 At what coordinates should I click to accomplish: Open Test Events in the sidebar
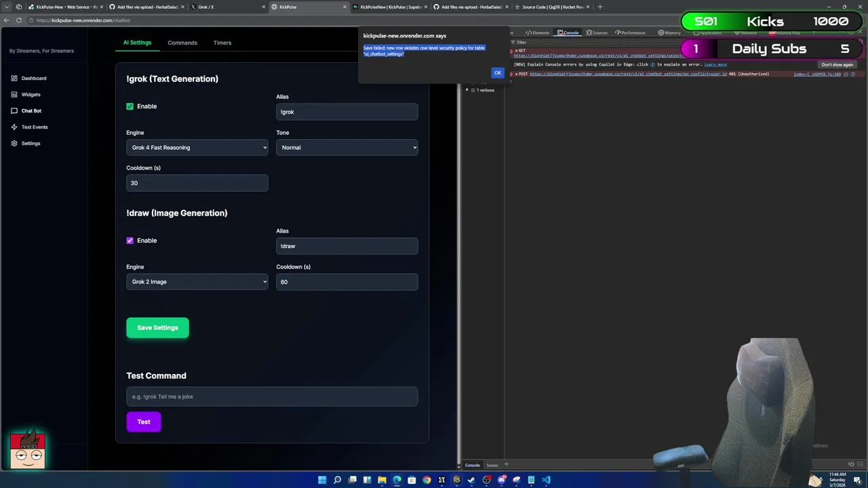click(x=29, y=127)
